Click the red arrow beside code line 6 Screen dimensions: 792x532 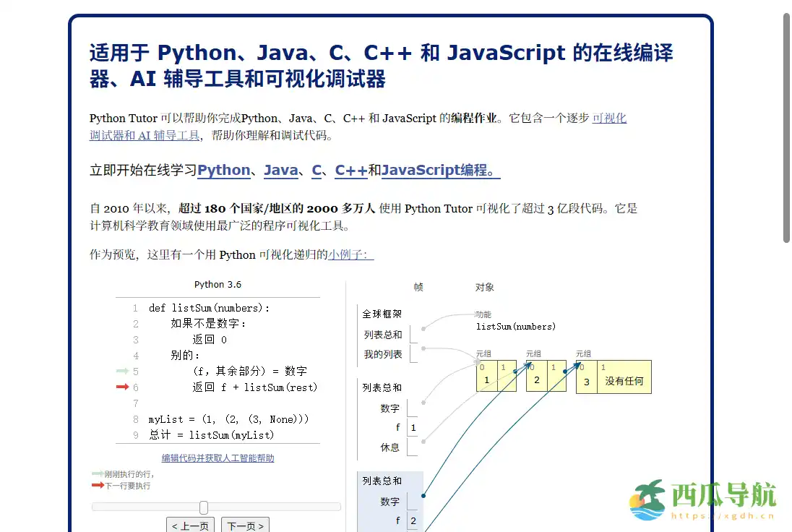coord(123,387)
